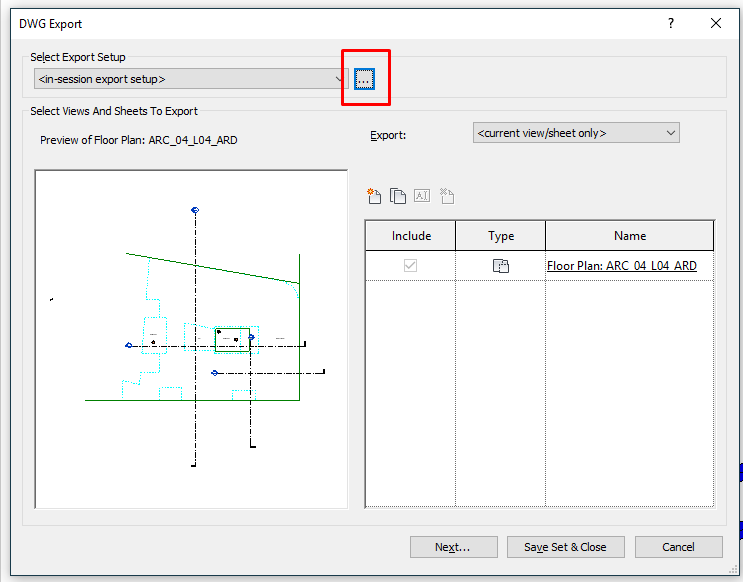Click the Type column header

click(500, 236)
